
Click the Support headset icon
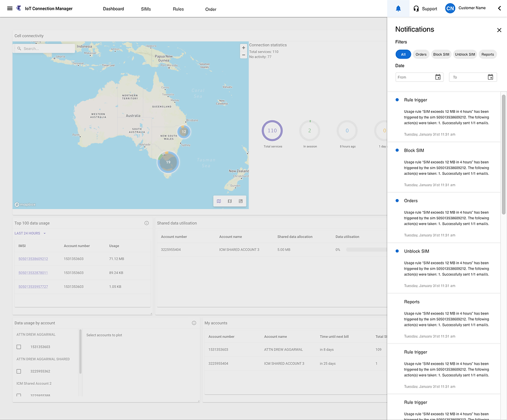pyautogui.click(x=416, y=9)
